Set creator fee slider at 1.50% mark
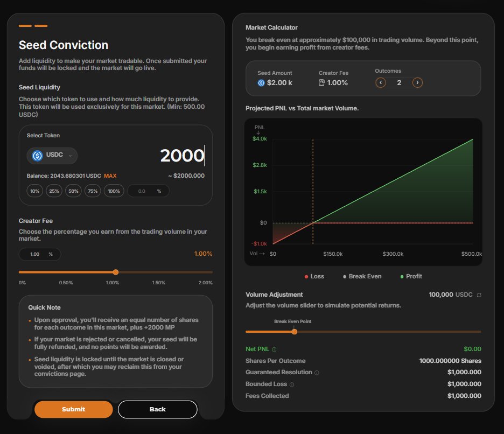 pos(164,272)
